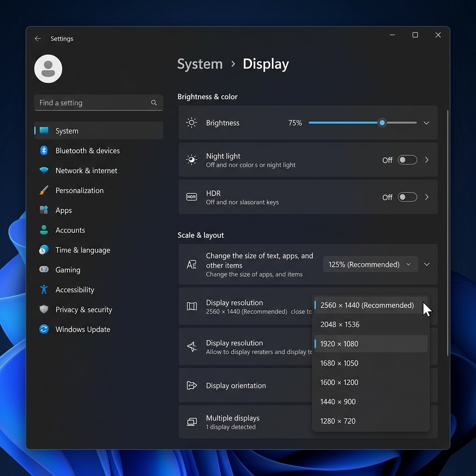476x476 pixels.
Task: Select 2560 × 1440 (Recommended) resolution
Action: pyautogui.click(x=371, y=305)
